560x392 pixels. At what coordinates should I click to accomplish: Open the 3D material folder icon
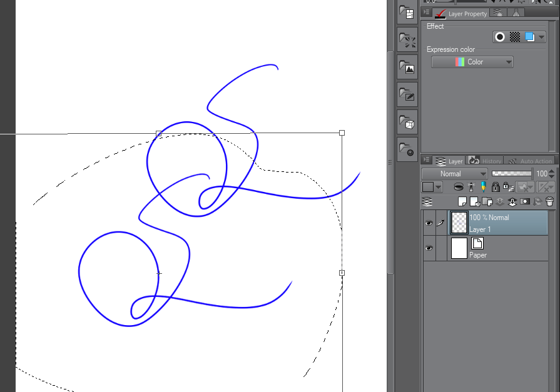(407, 123)
